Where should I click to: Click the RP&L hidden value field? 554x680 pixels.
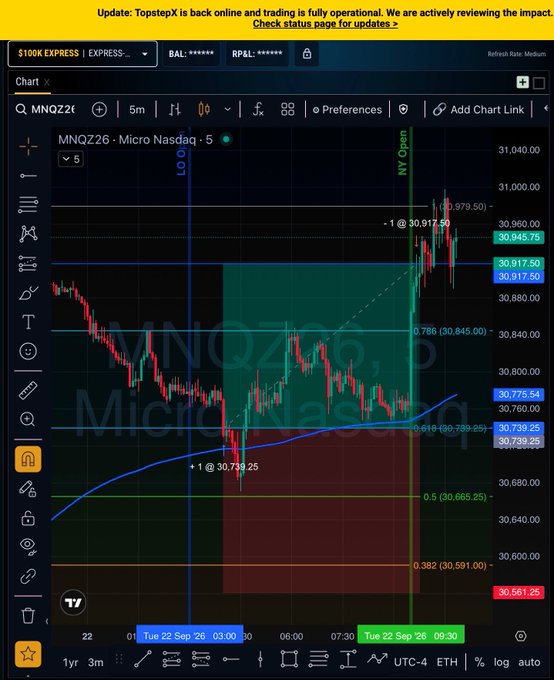(x=257, y=54)
